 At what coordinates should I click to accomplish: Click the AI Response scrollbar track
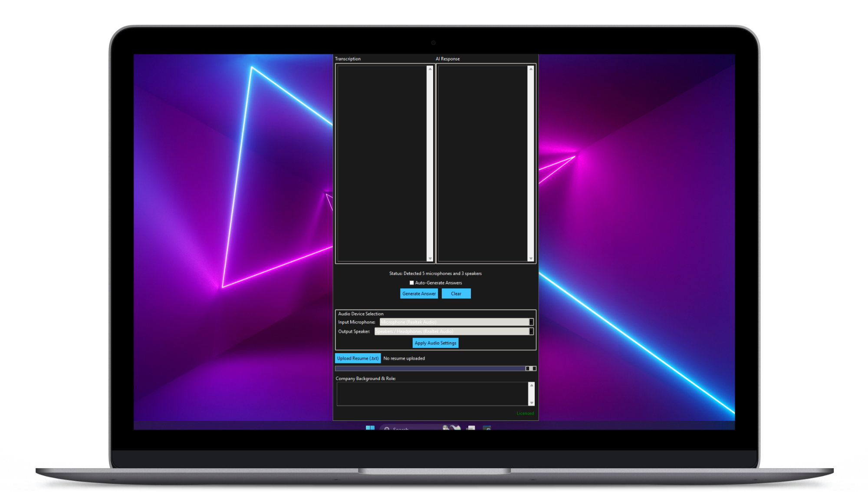click(530, 163)
